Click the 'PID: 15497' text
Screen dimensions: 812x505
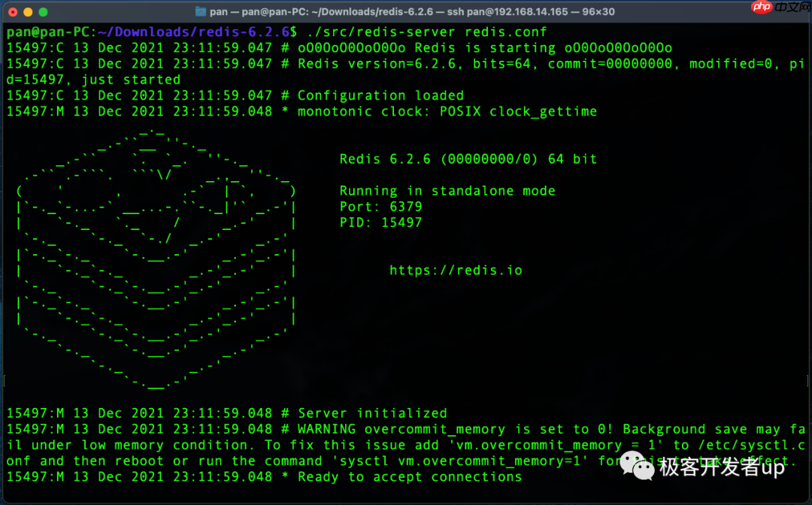380,223
